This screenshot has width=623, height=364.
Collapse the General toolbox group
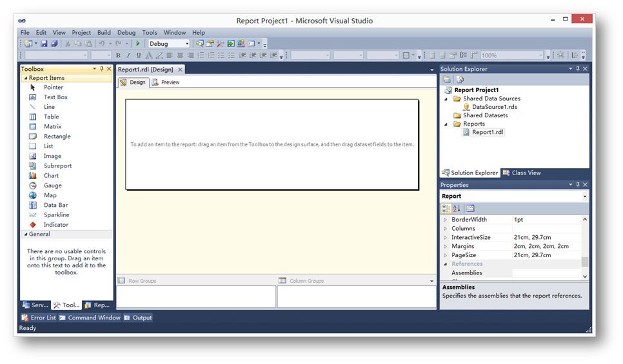[x=26, y=235]
